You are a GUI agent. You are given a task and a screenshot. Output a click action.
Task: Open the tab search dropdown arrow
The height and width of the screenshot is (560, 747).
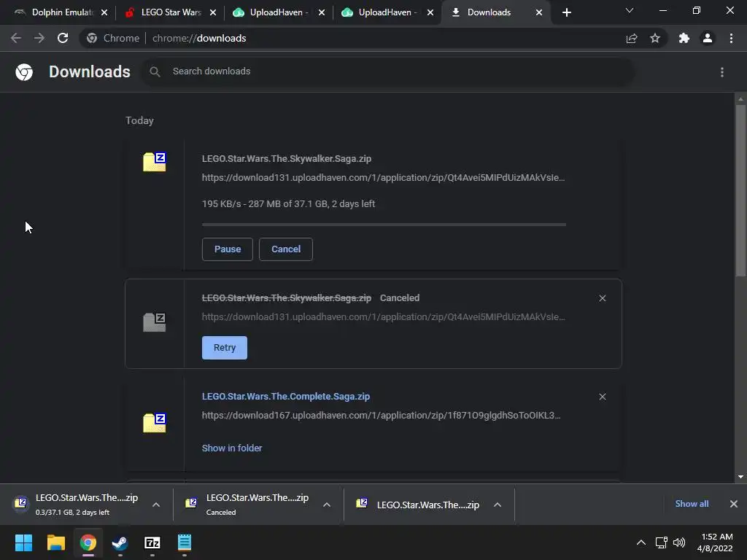630,10
